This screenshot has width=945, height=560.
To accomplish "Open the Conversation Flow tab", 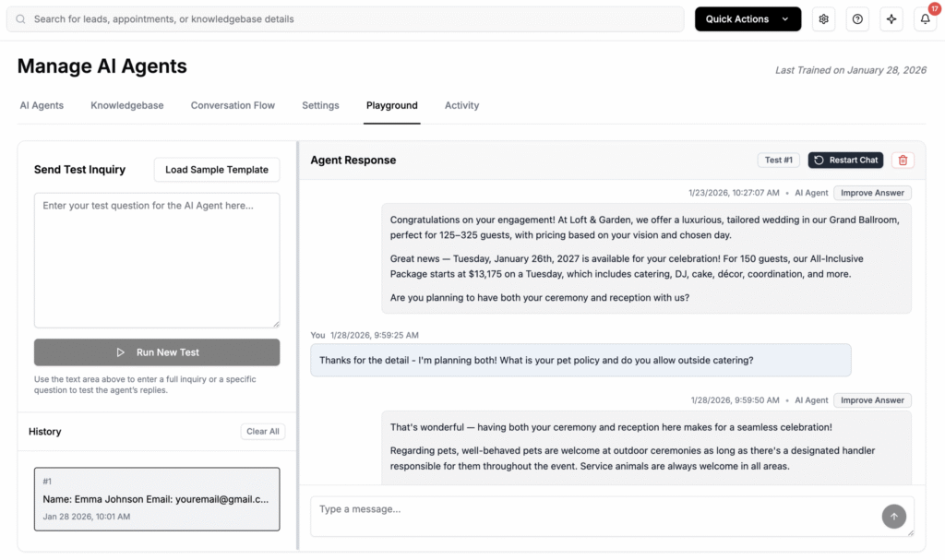I will point(233,105).
